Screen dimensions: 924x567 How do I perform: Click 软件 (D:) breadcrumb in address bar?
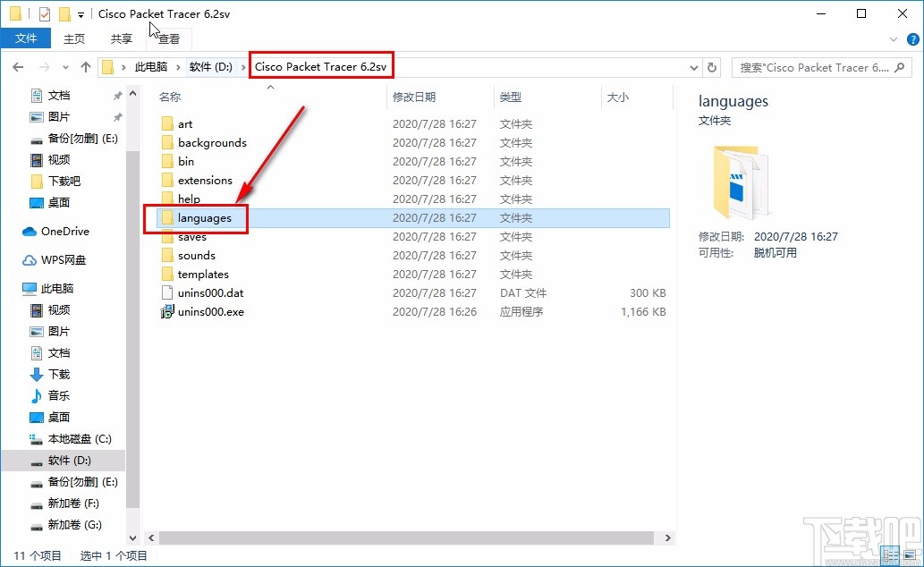tap(211, 67)
